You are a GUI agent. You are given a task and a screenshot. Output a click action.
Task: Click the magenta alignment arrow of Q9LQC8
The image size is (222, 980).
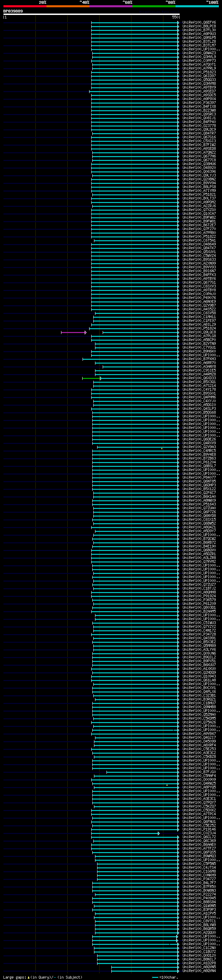coord(74,332)
